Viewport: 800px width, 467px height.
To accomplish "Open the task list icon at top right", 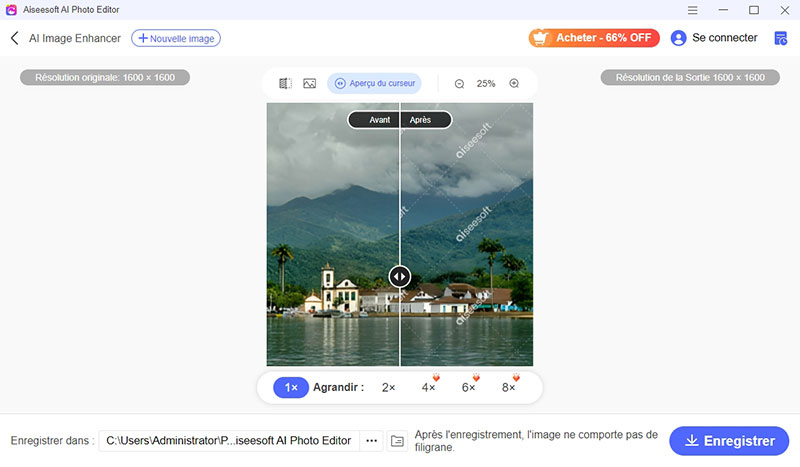I will [781, 38].
